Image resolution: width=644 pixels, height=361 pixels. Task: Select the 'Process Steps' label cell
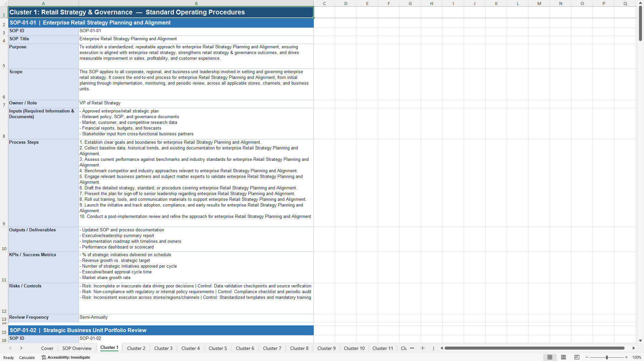[x=43, y=183]
